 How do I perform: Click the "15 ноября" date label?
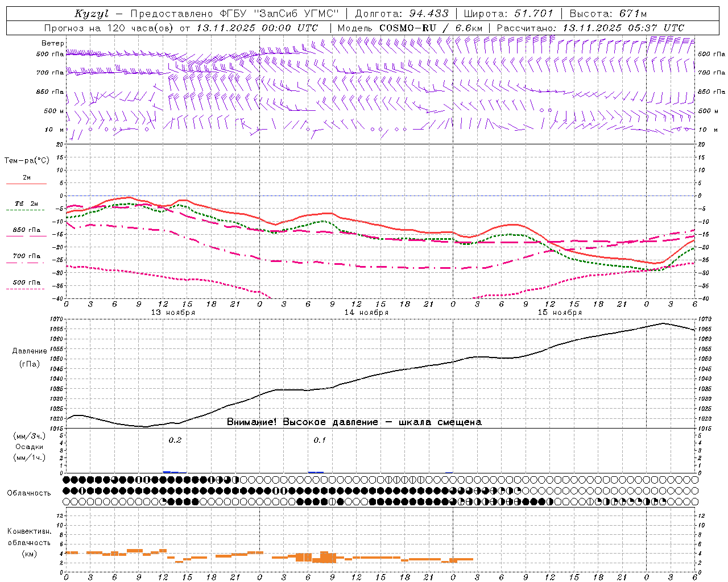[560, 313]
